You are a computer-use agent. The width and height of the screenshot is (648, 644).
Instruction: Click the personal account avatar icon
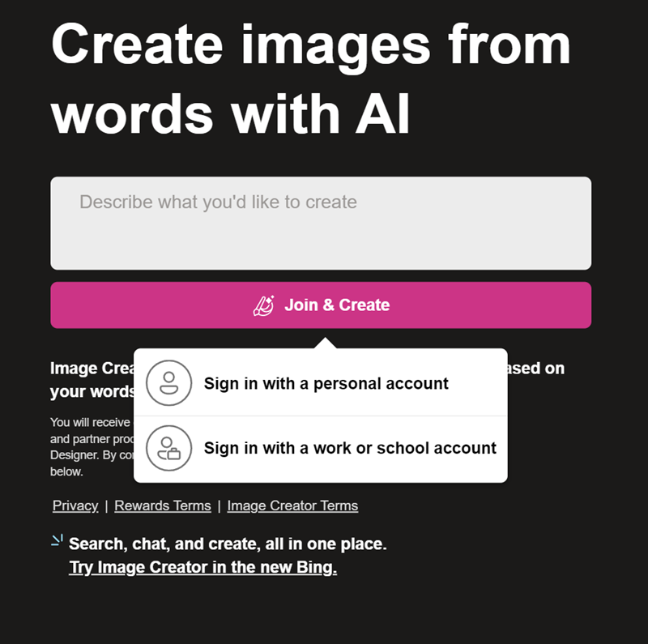tap(169, 383)
